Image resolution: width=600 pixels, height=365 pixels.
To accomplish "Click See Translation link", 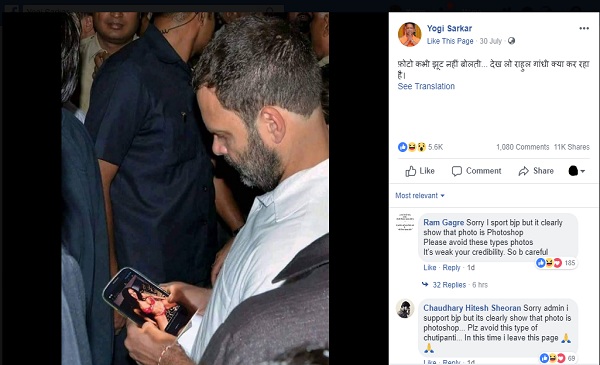I will click(426, 86).
